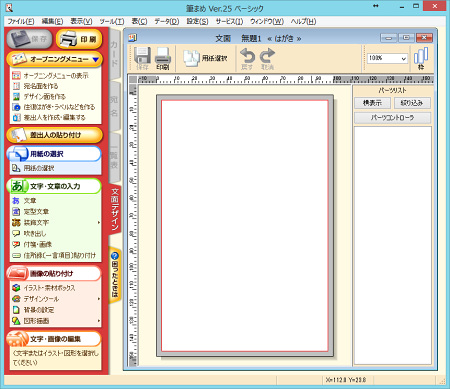Expand the デザインツール submenu arrow
The height and width of the screenshot is (389, 450).
pyautogui.click(x=99, y=299)
